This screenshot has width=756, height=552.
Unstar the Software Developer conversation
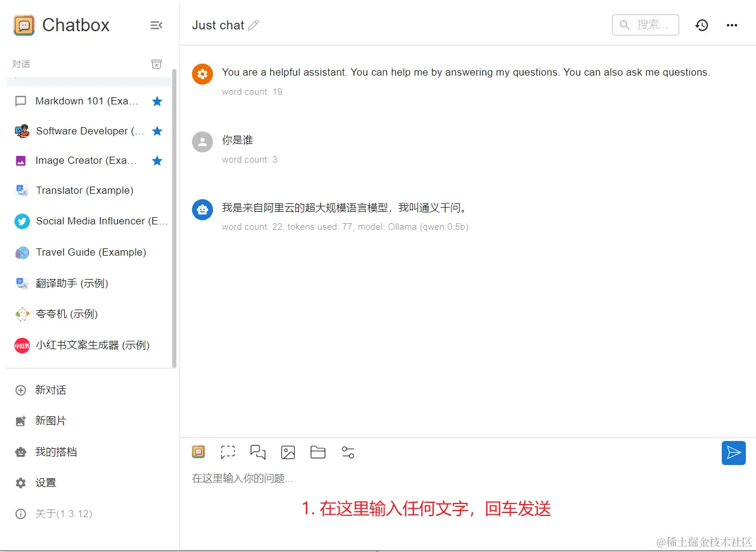point(157,131)
